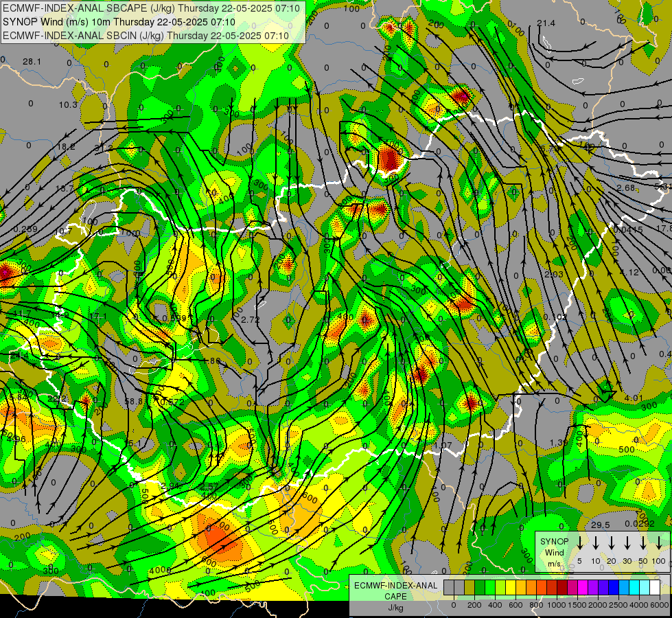Click the '2500' label on CAPE scale
Image resolution: width=672 pixels, height=618 pixels.
[618, 605]
